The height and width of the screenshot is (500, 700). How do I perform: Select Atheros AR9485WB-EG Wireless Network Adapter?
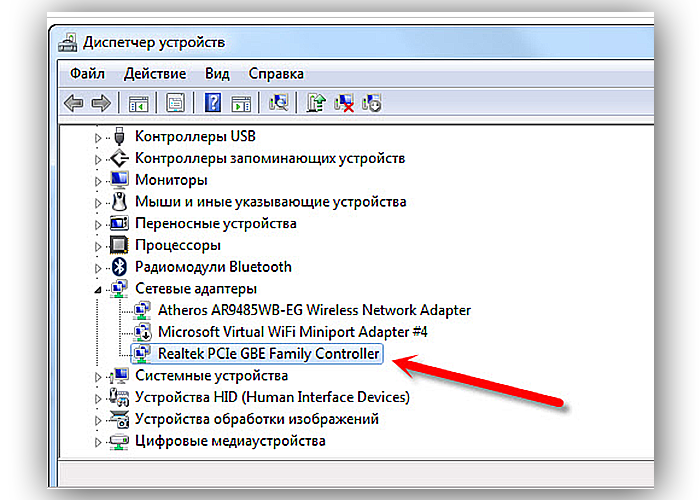click(x=314, y=310)
